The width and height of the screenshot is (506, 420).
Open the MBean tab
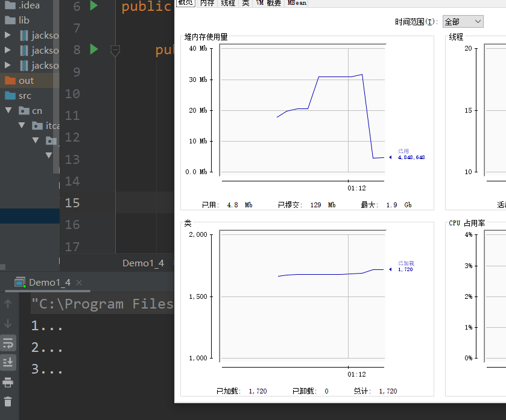[x=296, y=4]
